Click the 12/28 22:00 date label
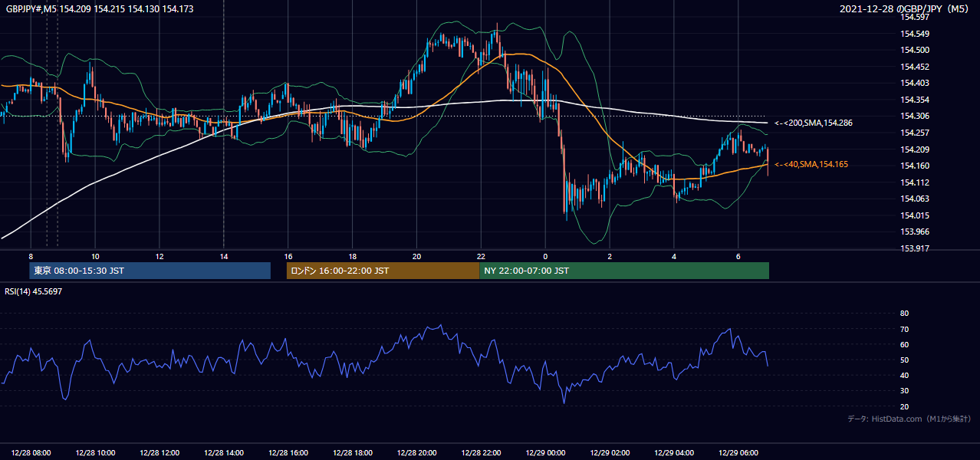 coord(482,452)
